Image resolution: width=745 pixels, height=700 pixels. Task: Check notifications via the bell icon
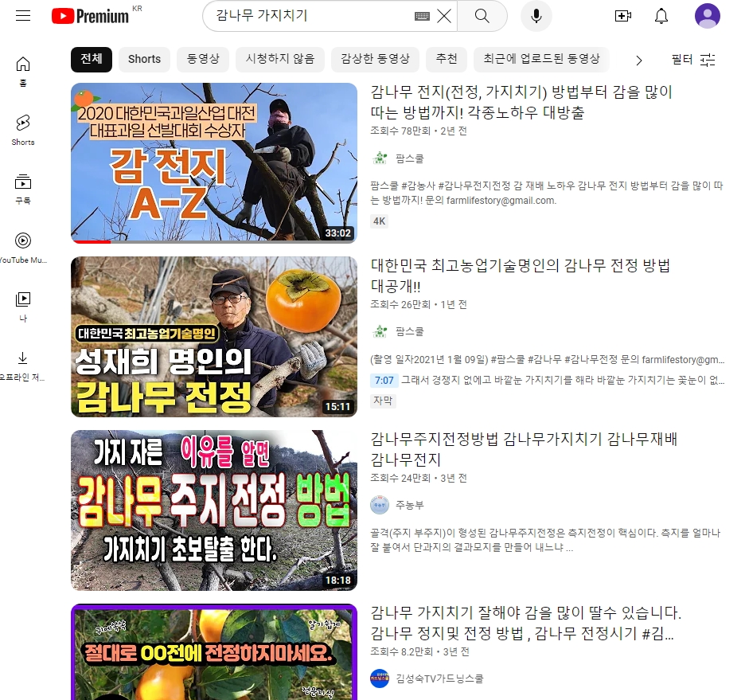pos(661,15)
